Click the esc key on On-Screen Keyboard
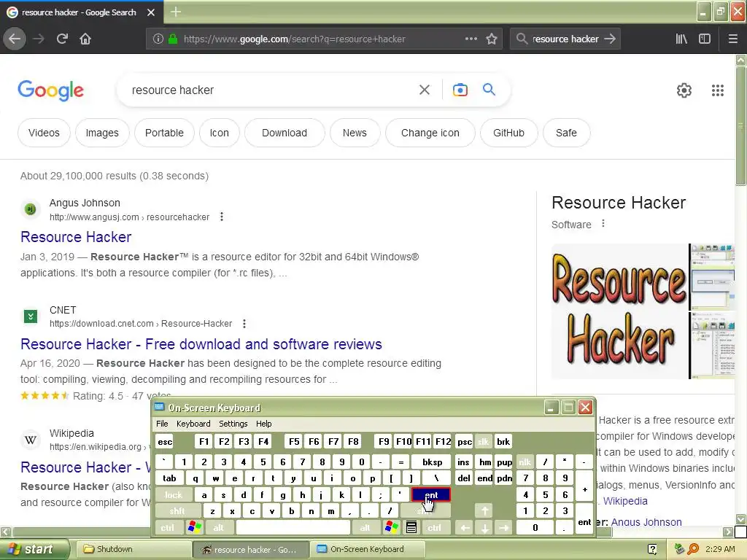Viewport: 747px width, 560px height. tap(165, 441)
